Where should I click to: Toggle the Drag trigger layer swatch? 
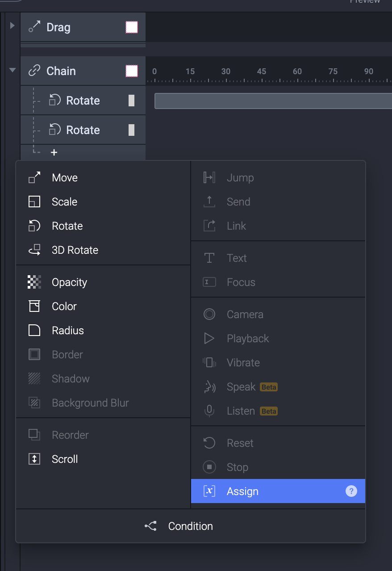132,27
